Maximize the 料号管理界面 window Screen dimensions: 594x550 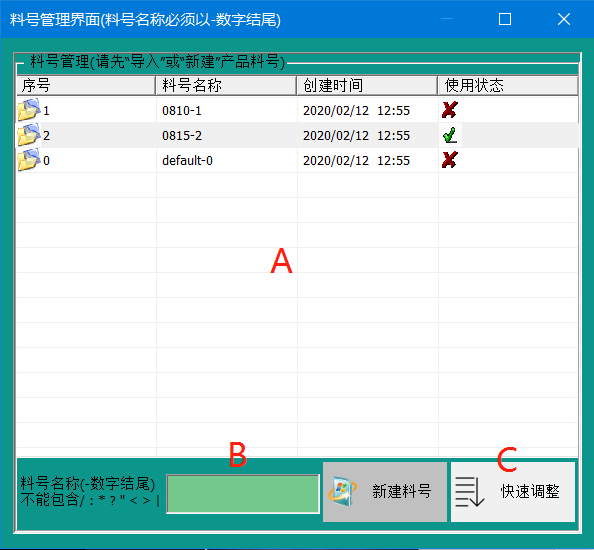click(505, 19)
